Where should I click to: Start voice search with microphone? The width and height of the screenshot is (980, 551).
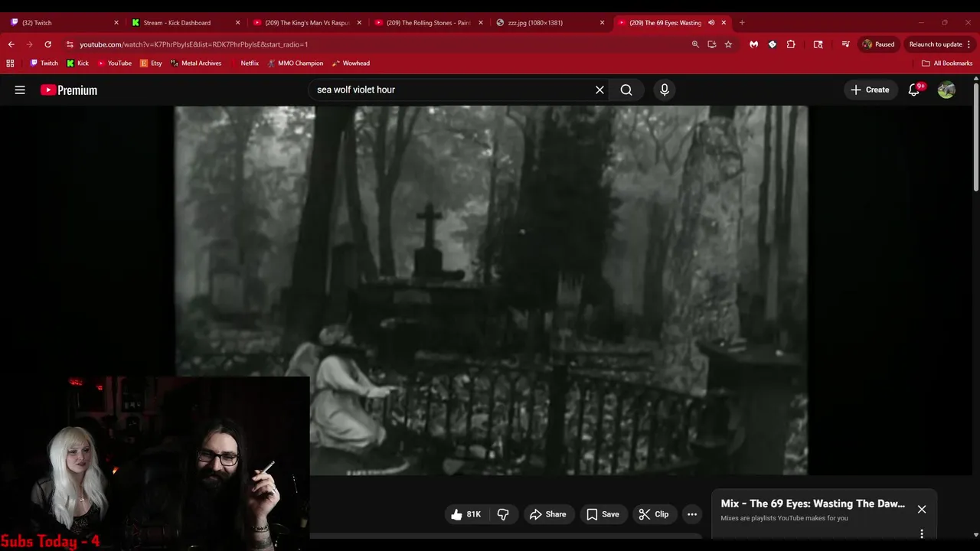[x=665, y=90]
